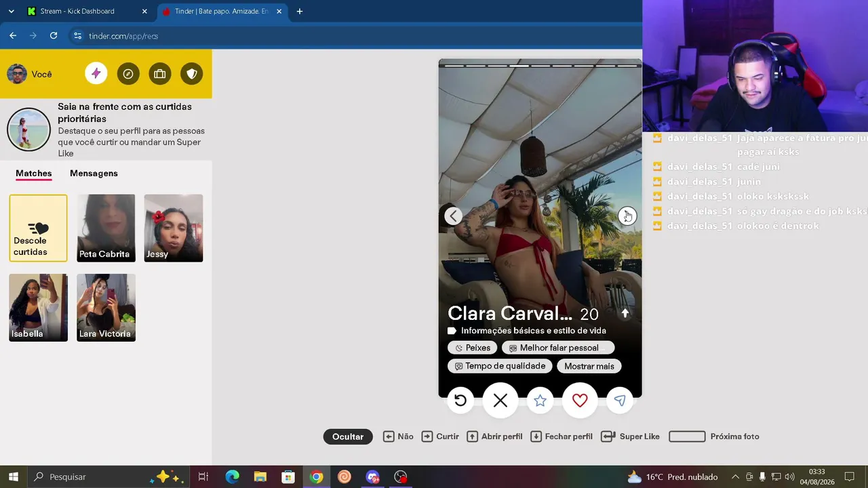The image size is (868, 488).
Task: Like Clara's profile with the heart
Action: (580, 401)
